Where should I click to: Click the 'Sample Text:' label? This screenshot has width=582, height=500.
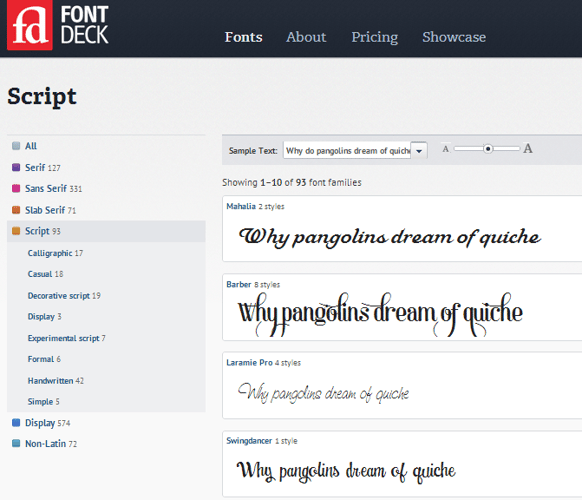(x=253, y=151)
